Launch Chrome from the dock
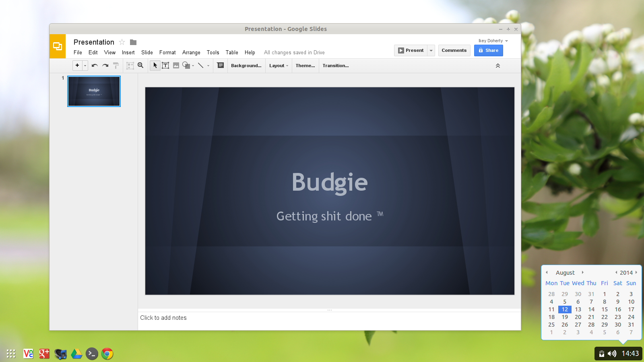644x362 pixels. click(x=107, y=354)
